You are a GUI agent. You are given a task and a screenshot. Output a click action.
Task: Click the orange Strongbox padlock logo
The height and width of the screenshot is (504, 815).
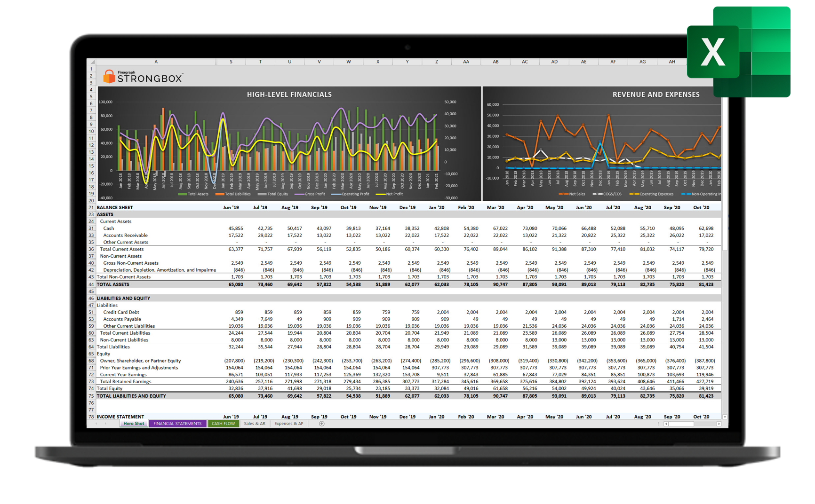109,77
